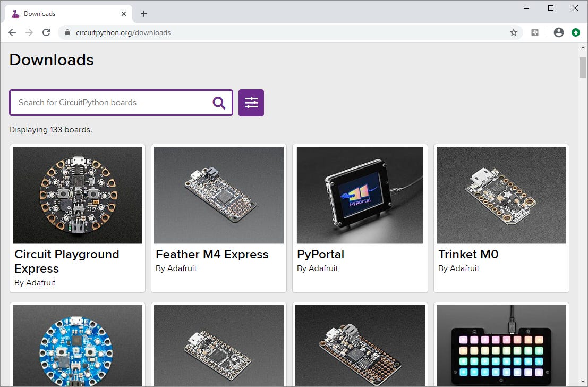Click the PyPortal title link
The width and height of the screenshot is (588, 387).
point(321,254)
